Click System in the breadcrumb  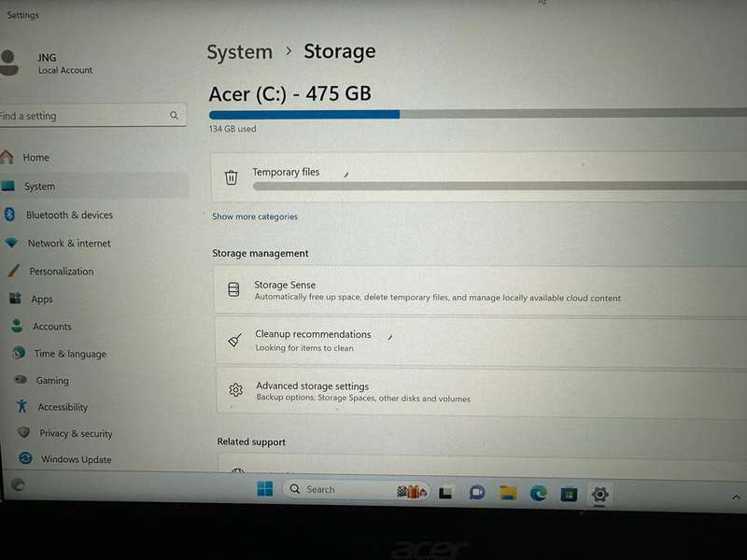239,52
